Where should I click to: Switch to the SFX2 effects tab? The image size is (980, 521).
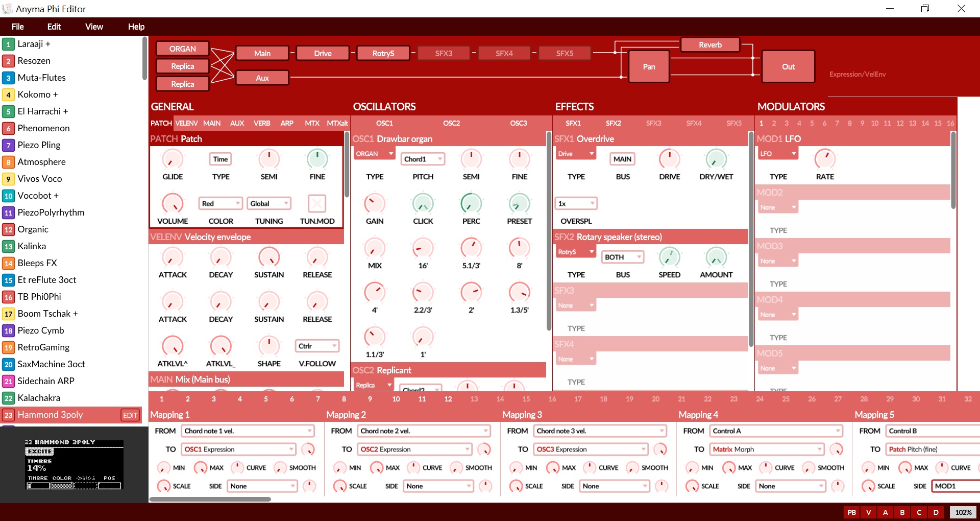(614, 123)
